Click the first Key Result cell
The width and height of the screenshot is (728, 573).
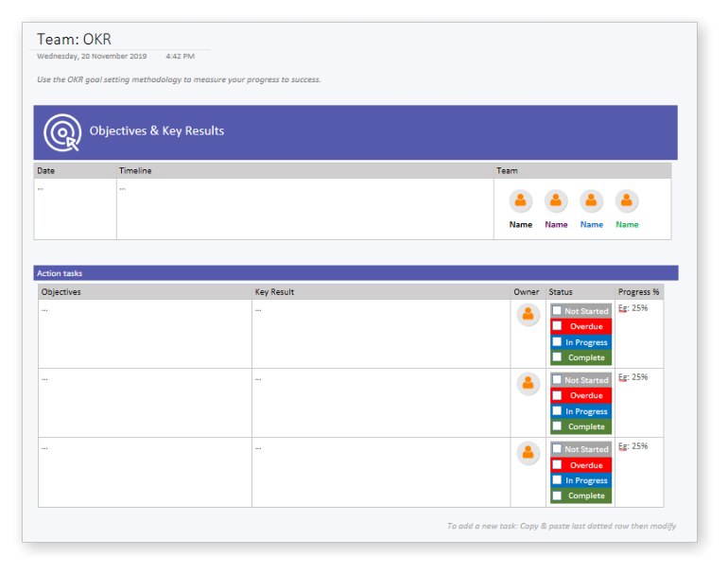[x=381, y=334]
